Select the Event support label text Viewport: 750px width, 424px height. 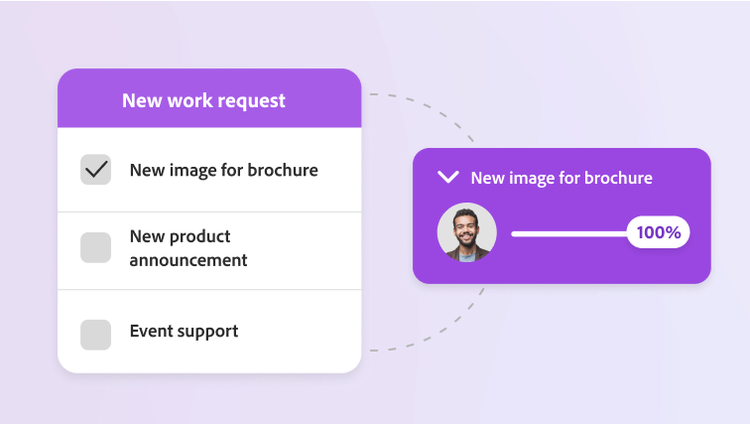pyautogui.click(x=183, y=331)
